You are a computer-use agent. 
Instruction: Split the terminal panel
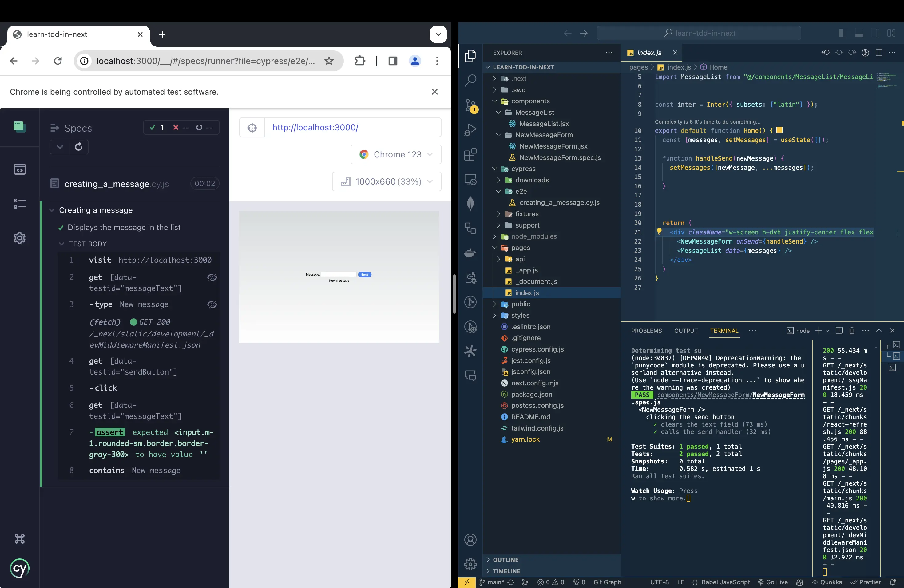839,331
